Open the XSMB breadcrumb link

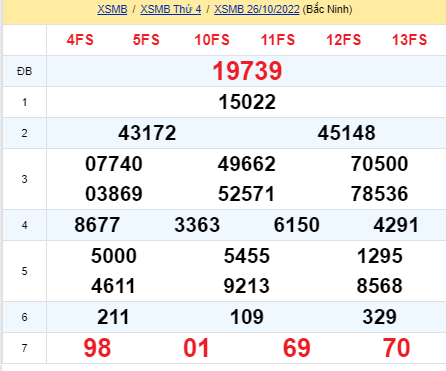pos(112,9)
